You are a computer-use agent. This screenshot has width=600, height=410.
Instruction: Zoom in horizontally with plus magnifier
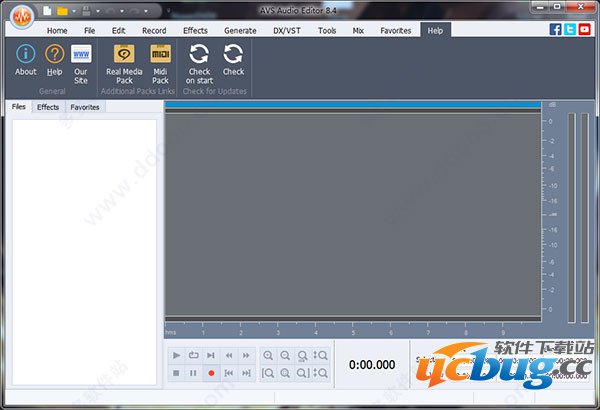[x=268, y=355]
